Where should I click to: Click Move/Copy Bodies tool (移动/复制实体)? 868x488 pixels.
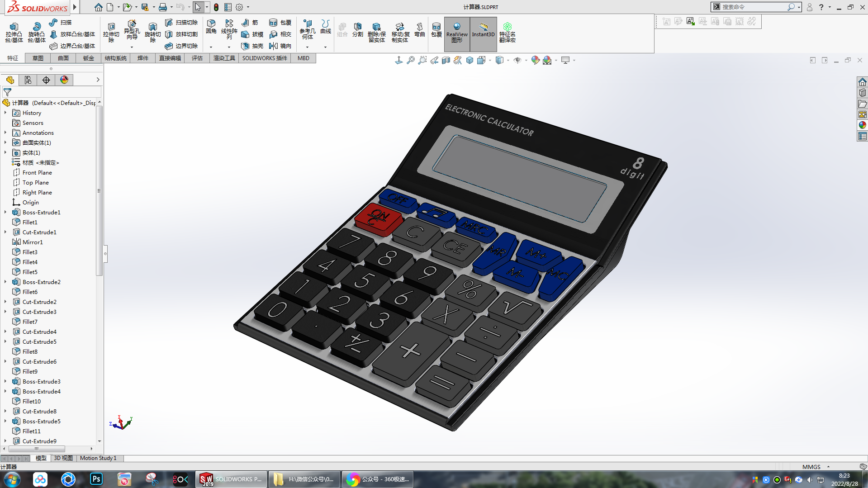400,33
